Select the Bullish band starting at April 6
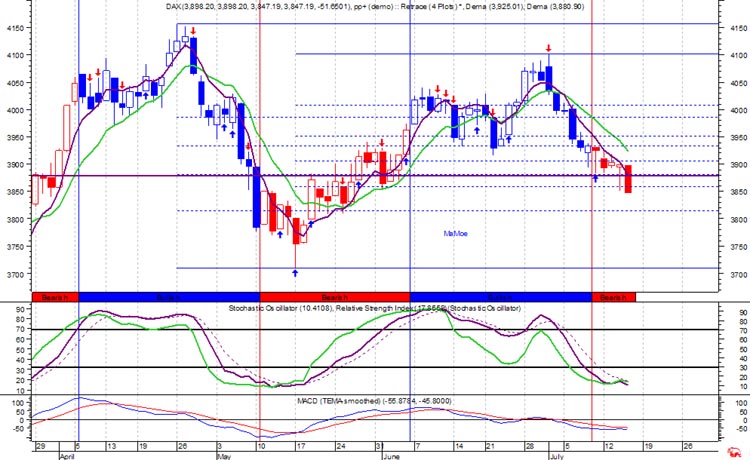Image resolution: width=750 pixels, height=460 pixels. pyautogui.click(x=169, y=297)
